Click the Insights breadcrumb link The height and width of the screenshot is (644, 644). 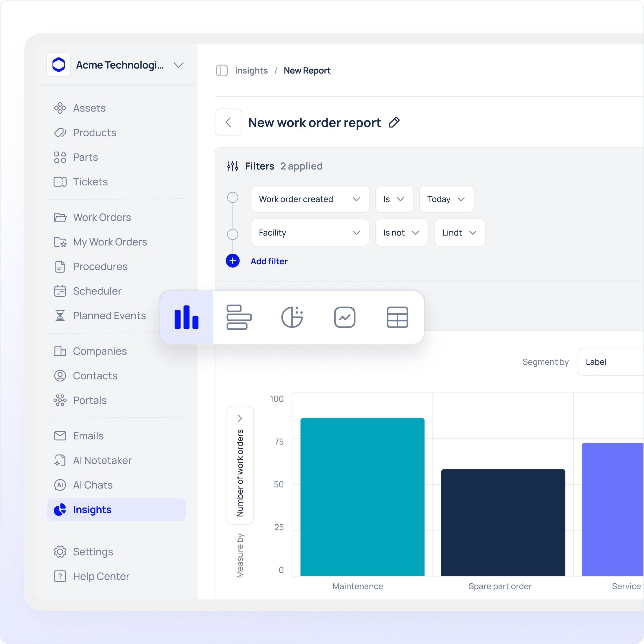(x=251, y=71)
